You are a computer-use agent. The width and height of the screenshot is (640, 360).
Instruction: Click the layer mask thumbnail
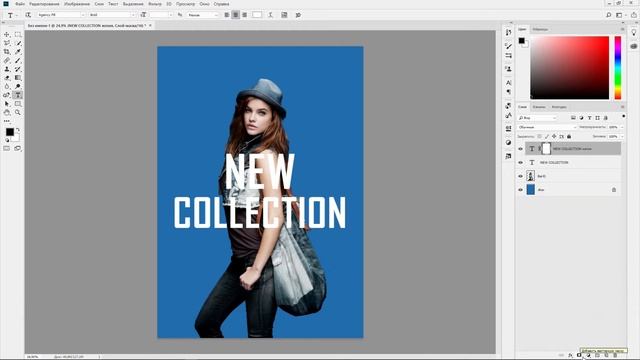point(546,149)
